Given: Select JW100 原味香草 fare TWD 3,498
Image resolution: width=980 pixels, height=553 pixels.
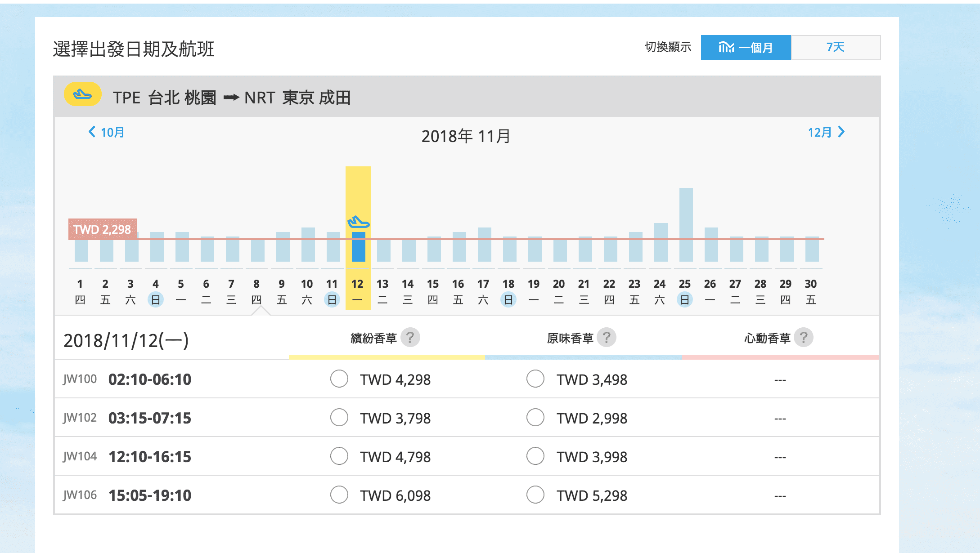Looking at the screenshot, I should click(535, 379).
